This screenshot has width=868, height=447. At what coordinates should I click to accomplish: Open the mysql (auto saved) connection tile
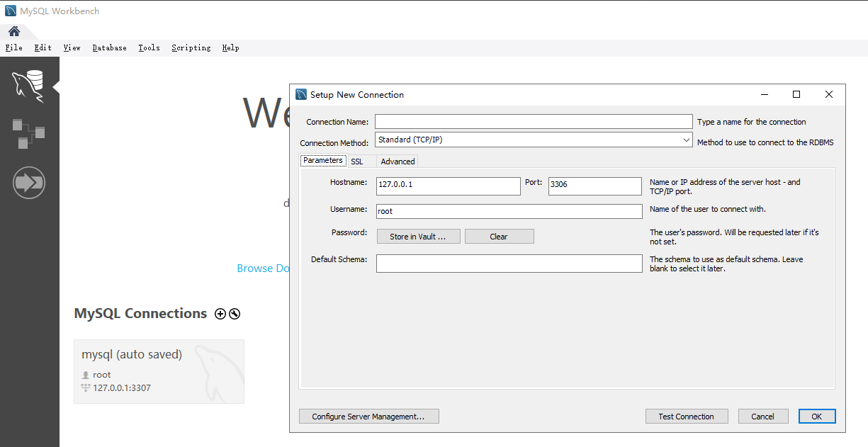pos(159,371)
